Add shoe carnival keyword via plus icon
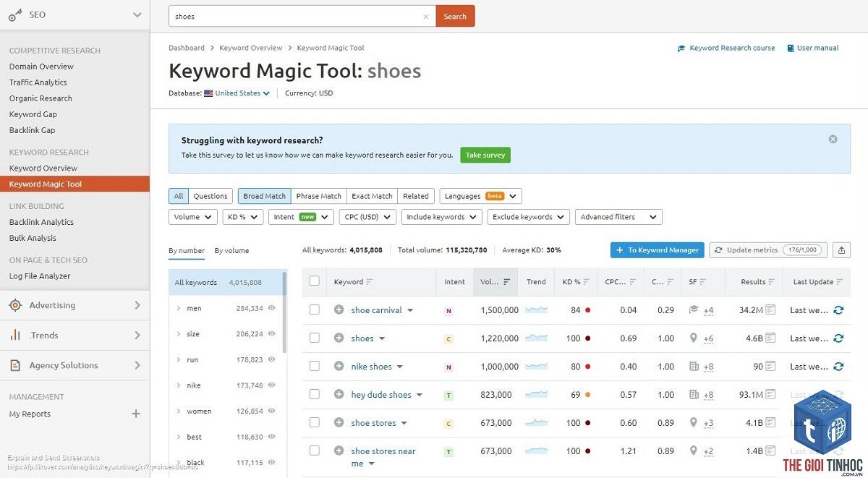 [x=339, y=310]
